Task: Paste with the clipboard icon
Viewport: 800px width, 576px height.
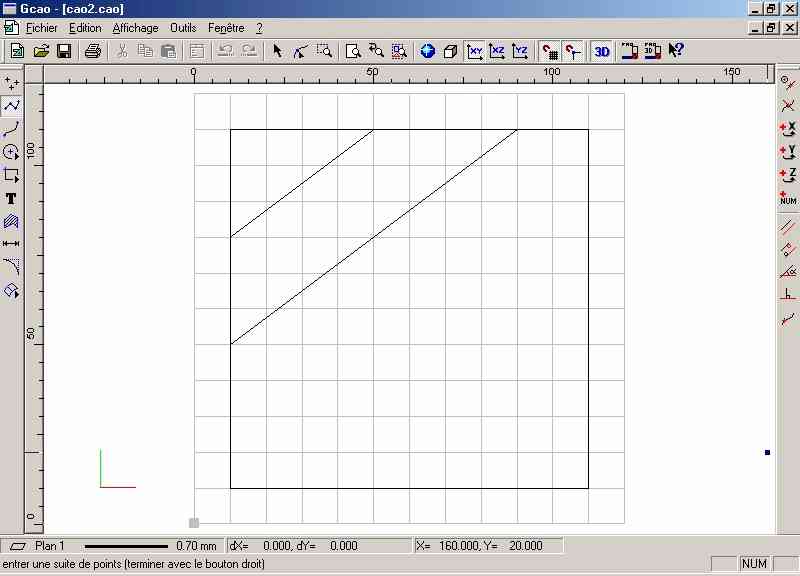Action: [x=168, y=51]
